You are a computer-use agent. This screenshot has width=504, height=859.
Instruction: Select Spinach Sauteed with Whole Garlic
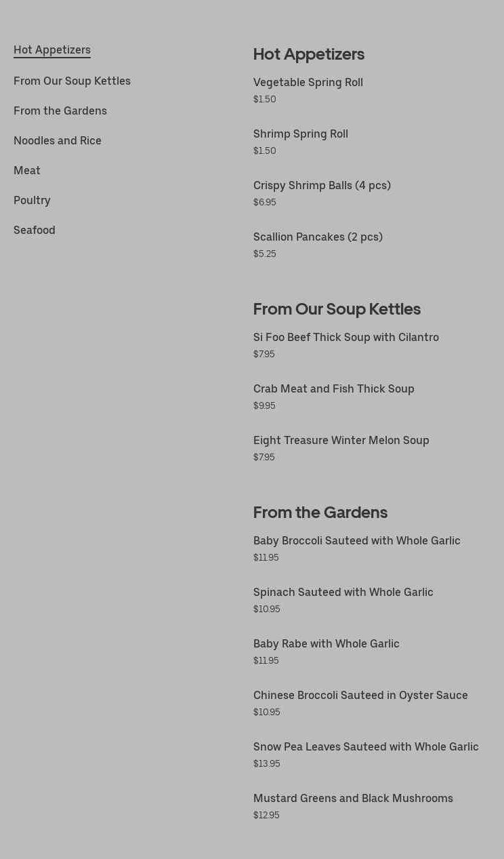pos(343,592)
